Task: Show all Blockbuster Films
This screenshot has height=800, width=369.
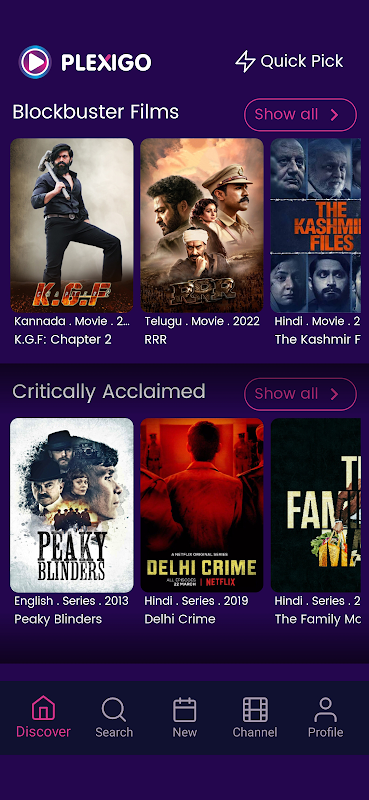Action: (x=300, y=115)
